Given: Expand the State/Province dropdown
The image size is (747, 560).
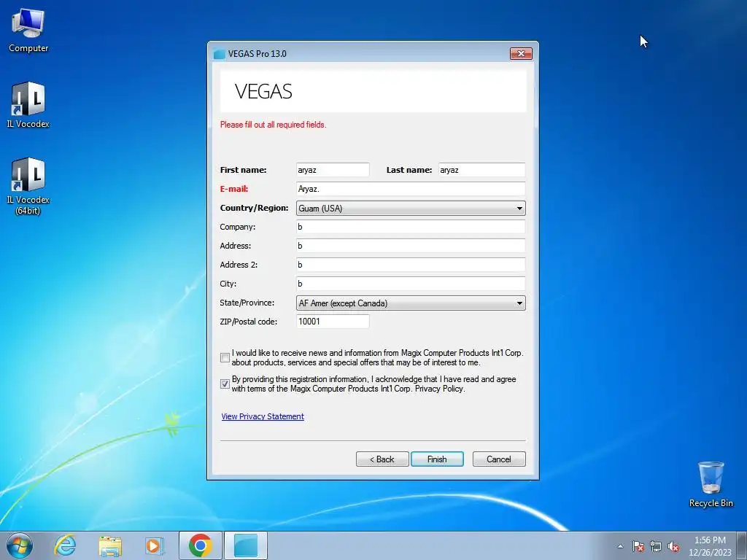Looking at the screenshot, I should [x=411, y=303].
